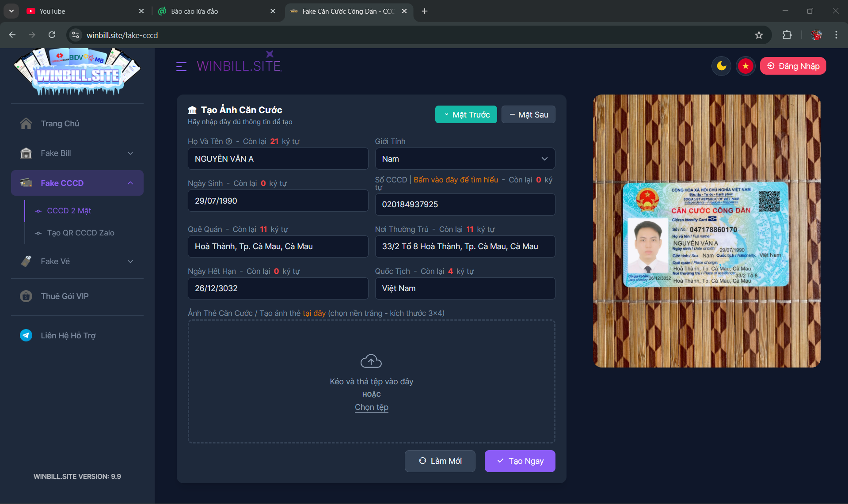The width and height of the screenshot is (848, 504).
Task: Select the Mặt Trước tab
Action: [x=466, y=114]
